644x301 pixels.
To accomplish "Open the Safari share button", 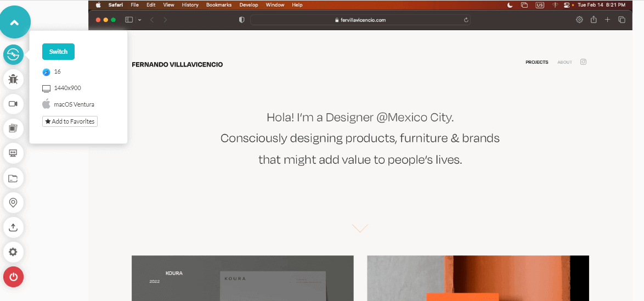I will [594, 19].
